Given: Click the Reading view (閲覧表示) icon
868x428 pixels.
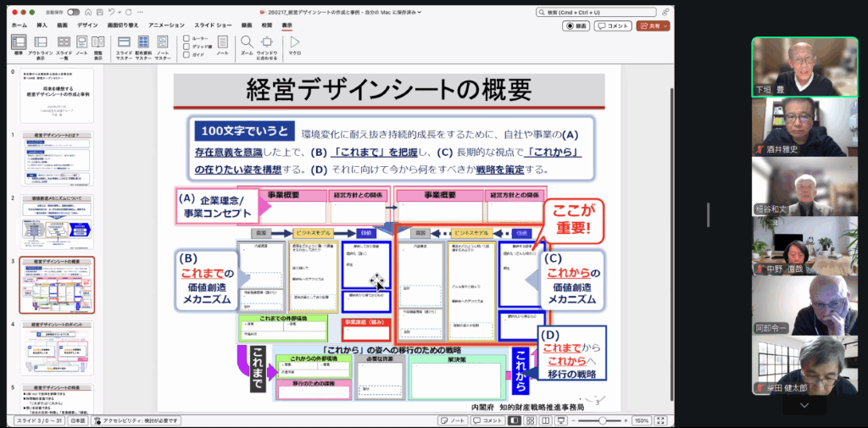Looking at the screenshot, I should pyautogui.click(x=98, y=44).
